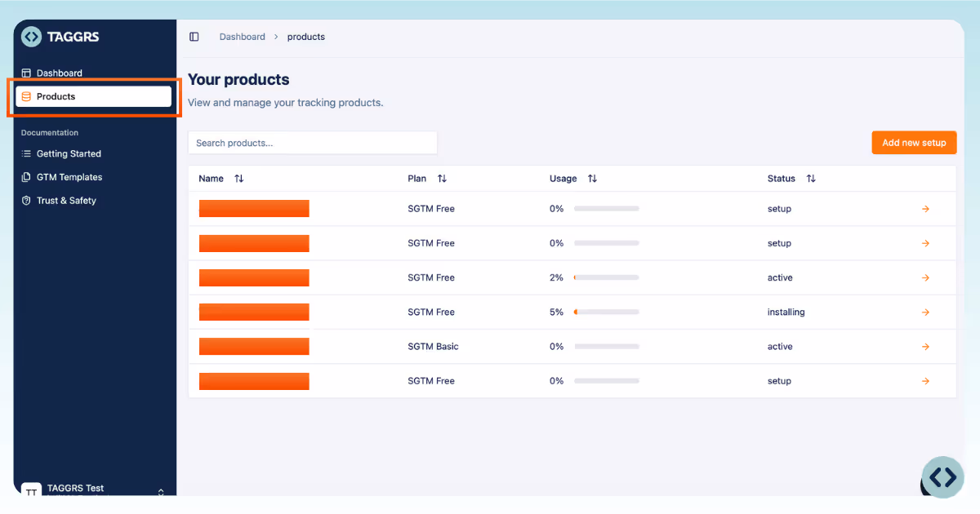980x514 pixels.
Task: Expand the TAGGRS Test account switcher
Action: click(161, 492)
